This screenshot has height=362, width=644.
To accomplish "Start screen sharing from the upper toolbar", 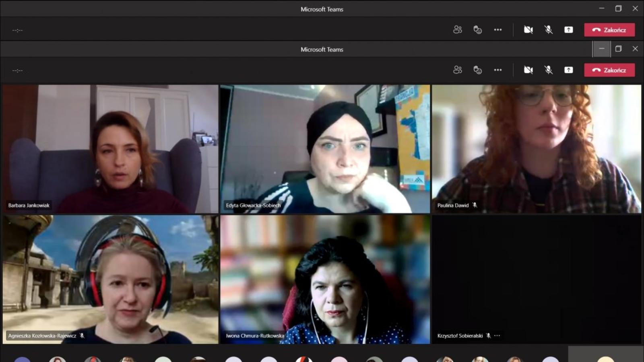I will (x=569, y=29).
